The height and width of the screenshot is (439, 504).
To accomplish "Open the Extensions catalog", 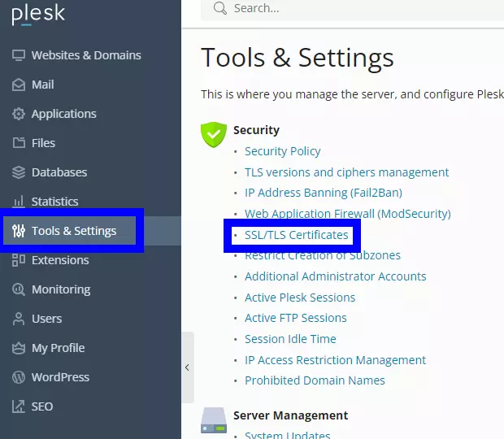I will pos(60,260).
